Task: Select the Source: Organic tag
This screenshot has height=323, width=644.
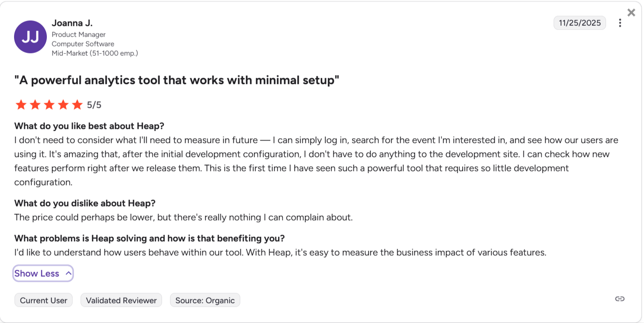Action: (x=205, y=301)
